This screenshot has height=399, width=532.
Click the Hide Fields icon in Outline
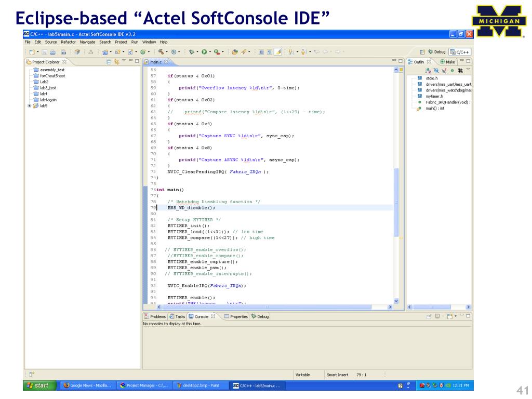(x=436, y=71)
